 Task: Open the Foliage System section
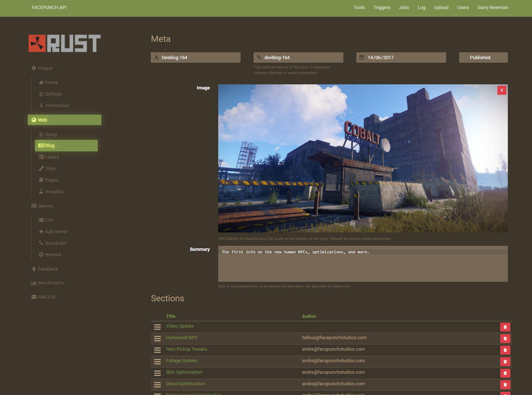(x=181, y=361)
